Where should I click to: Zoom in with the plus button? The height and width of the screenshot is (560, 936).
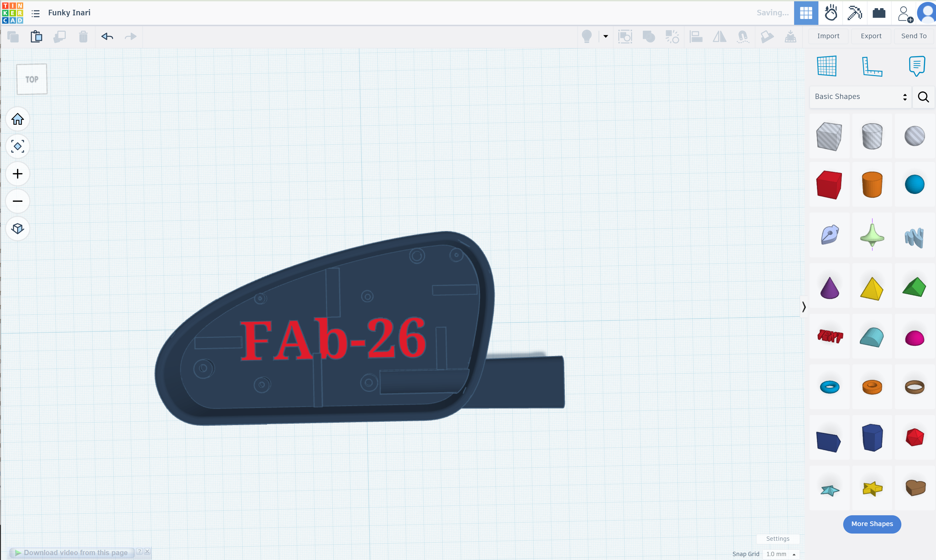[x=18, y=174]
